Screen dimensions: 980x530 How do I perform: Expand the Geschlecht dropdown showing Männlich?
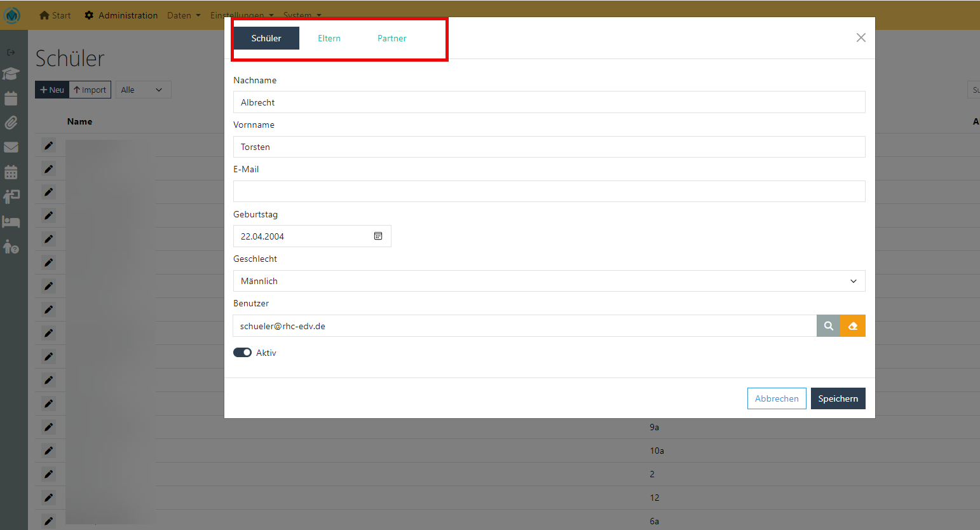pos(549,281)
